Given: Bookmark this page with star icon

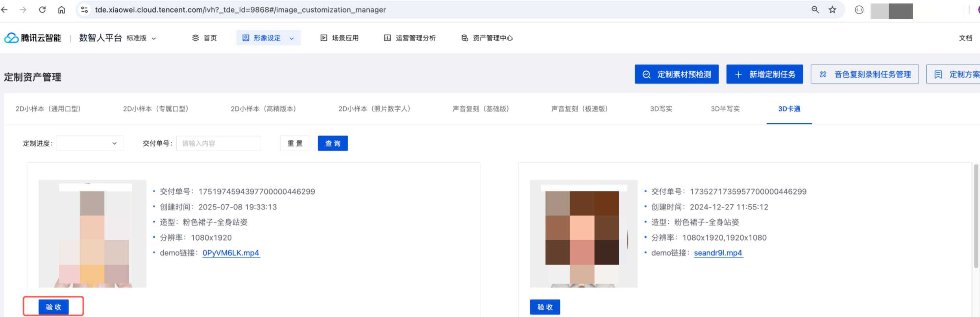Looking at the screenshot, I should pyautogui.click(x=832, y=10).
